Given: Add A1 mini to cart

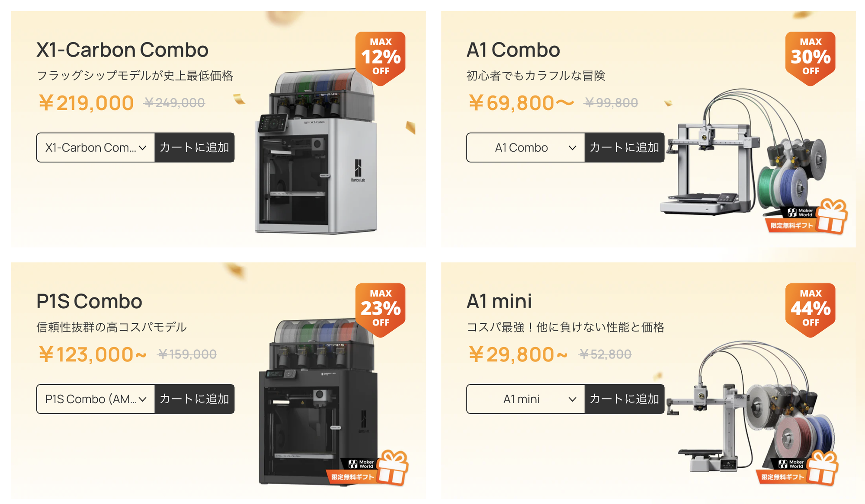Looking at the screenshot, I should pyautogui.click(x=625, y=399).
